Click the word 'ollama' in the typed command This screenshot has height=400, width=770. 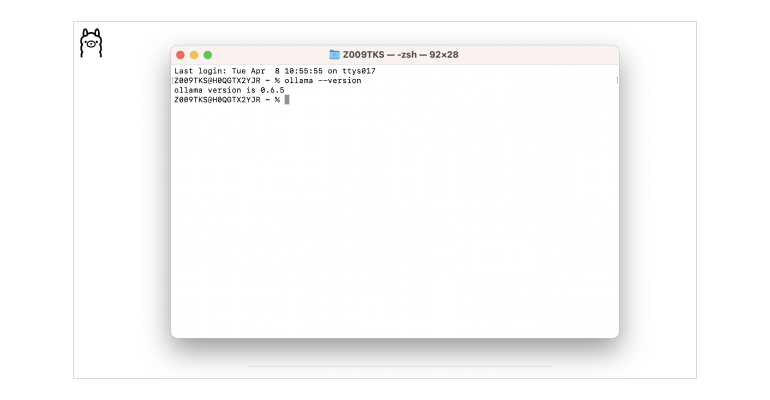[x=299, y=80]
